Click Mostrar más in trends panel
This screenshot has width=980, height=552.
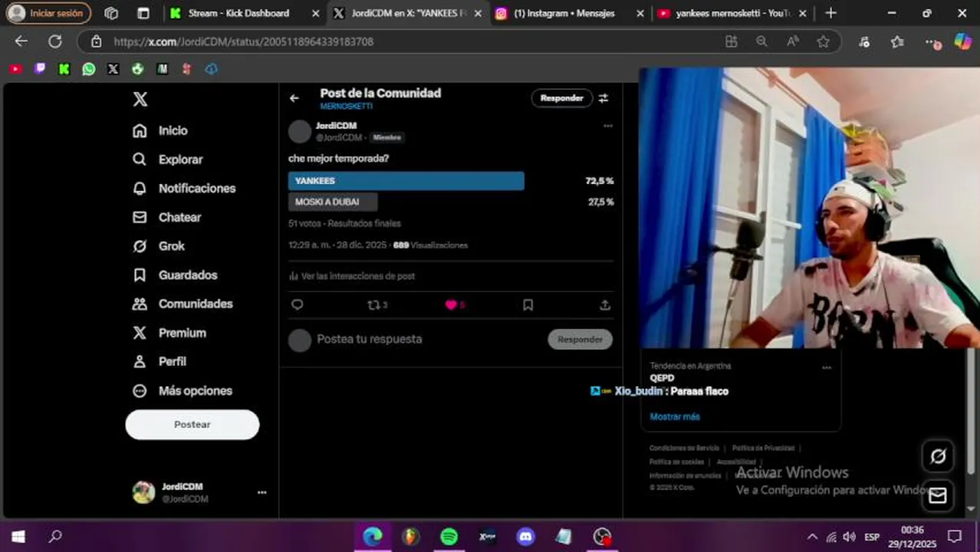point(675,417)
